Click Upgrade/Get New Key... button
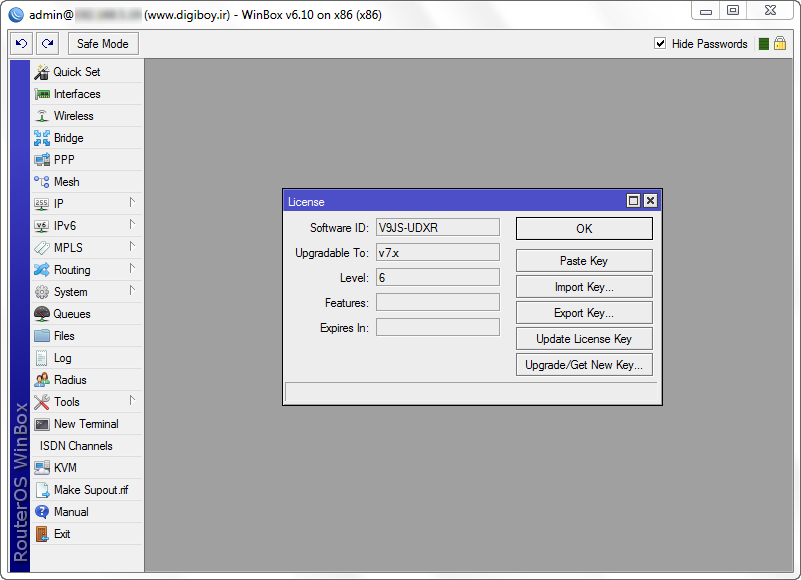This screenshot has width=801, height=580. pyautogui.click(x=584, y=365)
